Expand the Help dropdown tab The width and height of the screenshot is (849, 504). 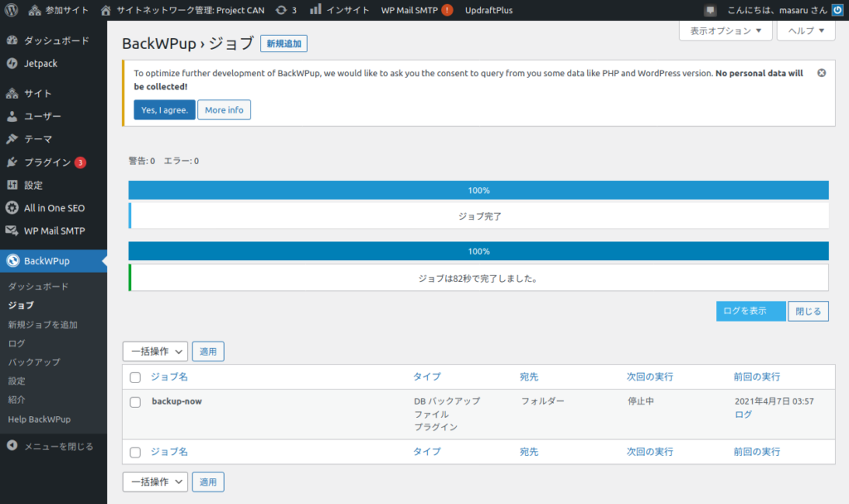[x=805, y=31]
